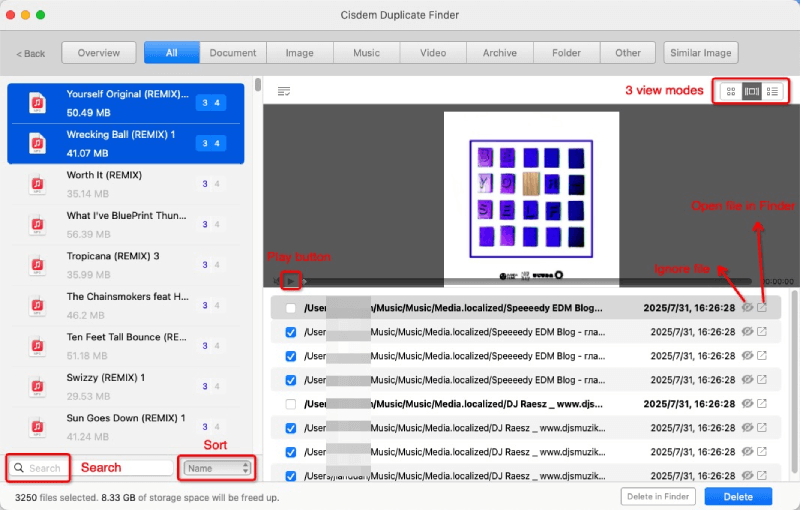Ignore the unchecked Speeeedy EDM Blog file
This screenshot has height=510, width=800.
pos(747,308)
